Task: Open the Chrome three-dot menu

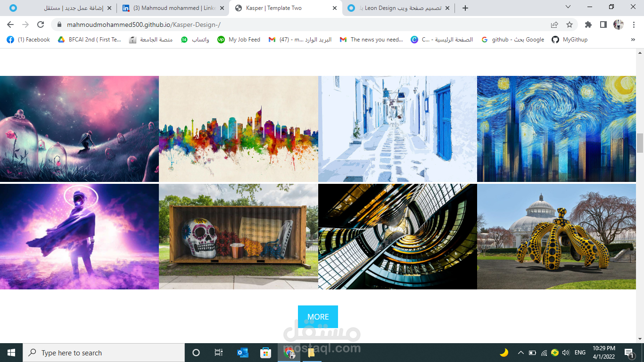Action: click(x=634, y=25)
